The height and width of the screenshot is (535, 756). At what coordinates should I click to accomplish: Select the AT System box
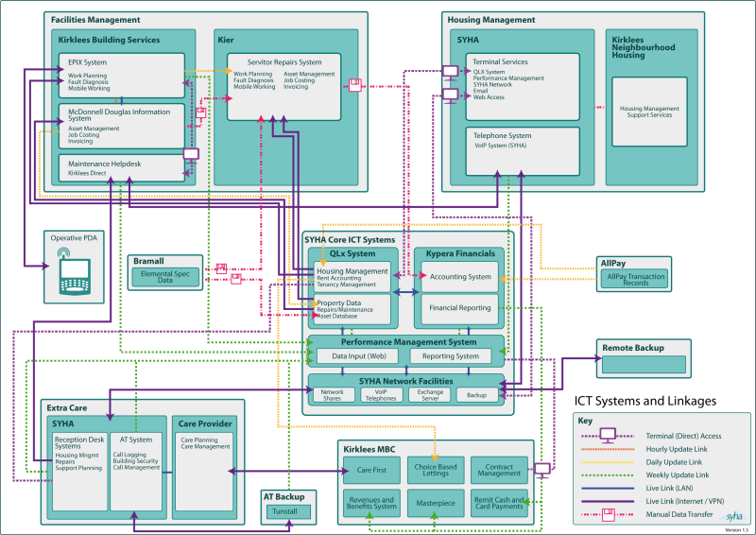136,472
